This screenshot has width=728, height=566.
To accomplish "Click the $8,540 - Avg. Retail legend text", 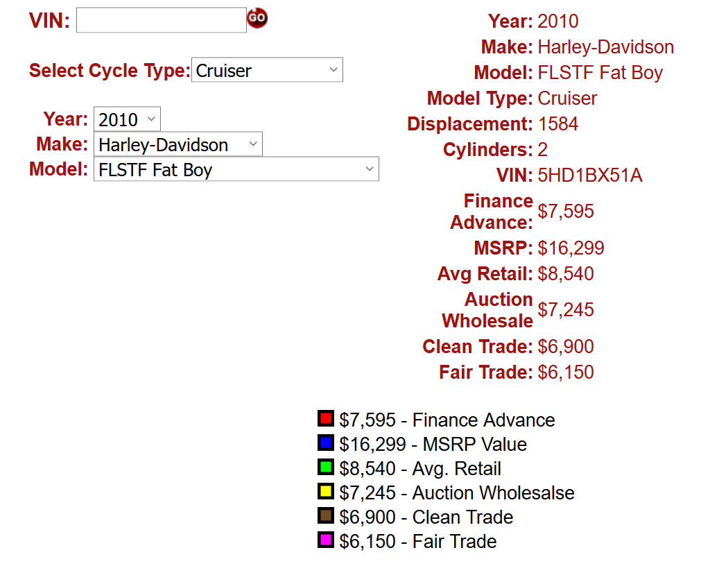I will (x=420, y=469).
